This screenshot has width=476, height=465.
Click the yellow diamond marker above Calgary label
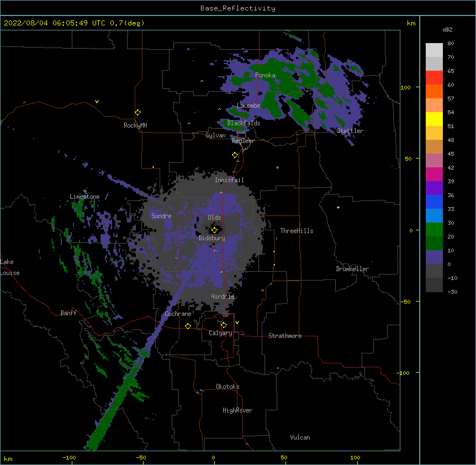click(x=224, y=325)
